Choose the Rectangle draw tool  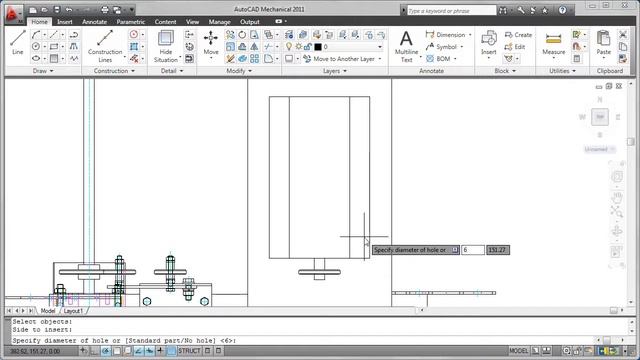[54, 47]
